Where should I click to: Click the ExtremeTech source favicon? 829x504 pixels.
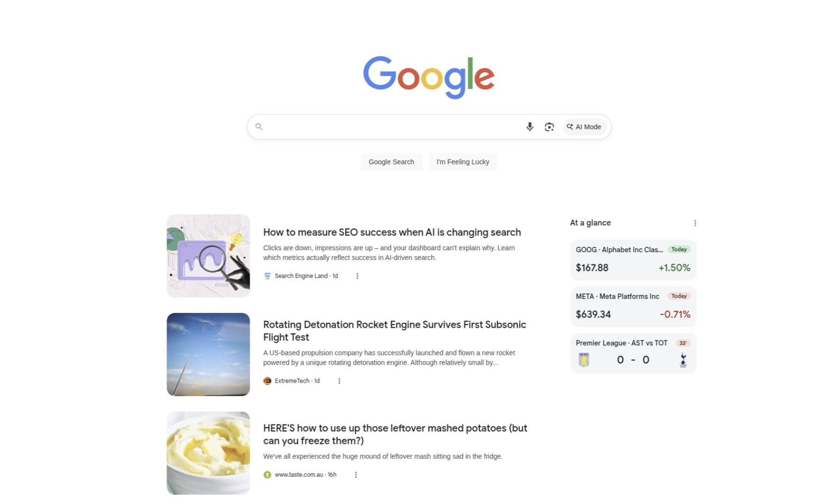[267, 381]
